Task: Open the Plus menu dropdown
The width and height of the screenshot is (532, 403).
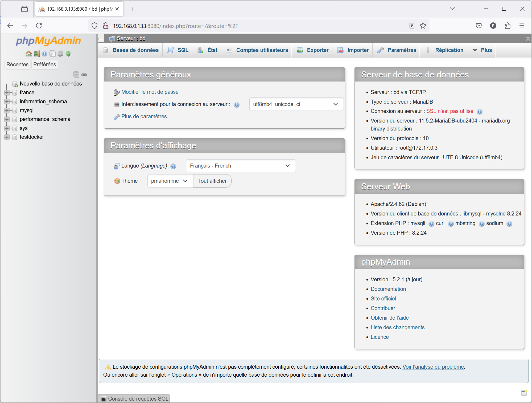Action: click(482, 50)
